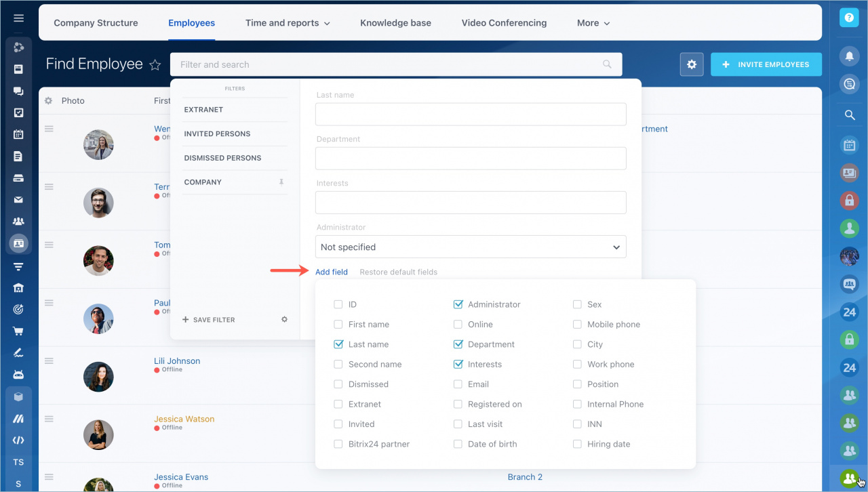The width and height of the screenshot is (868, 492).
Task: Click the INVITE EMPLOYEES button
Action: [x=766, y=64]
